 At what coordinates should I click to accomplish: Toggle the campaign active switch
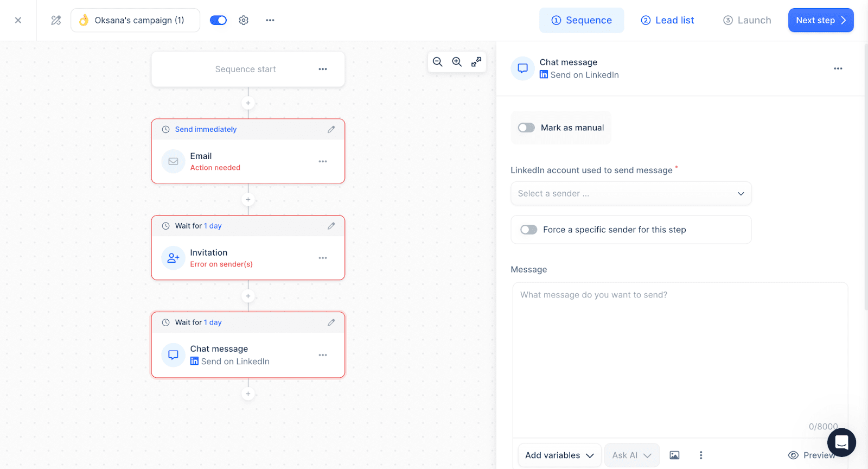[218, 20]
